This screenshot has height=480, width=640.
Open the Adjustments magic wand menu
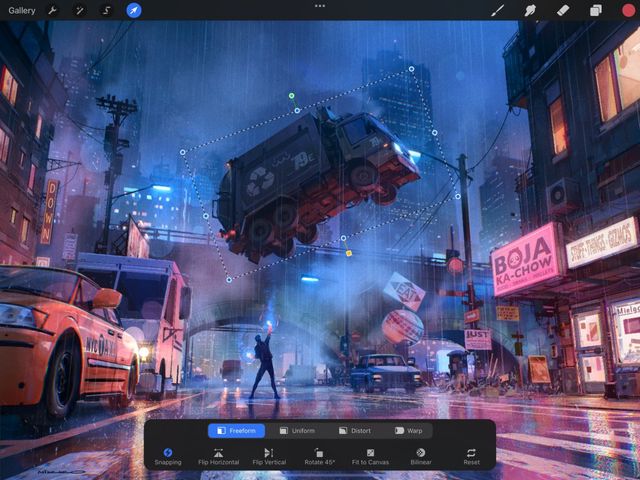point(79,11)
